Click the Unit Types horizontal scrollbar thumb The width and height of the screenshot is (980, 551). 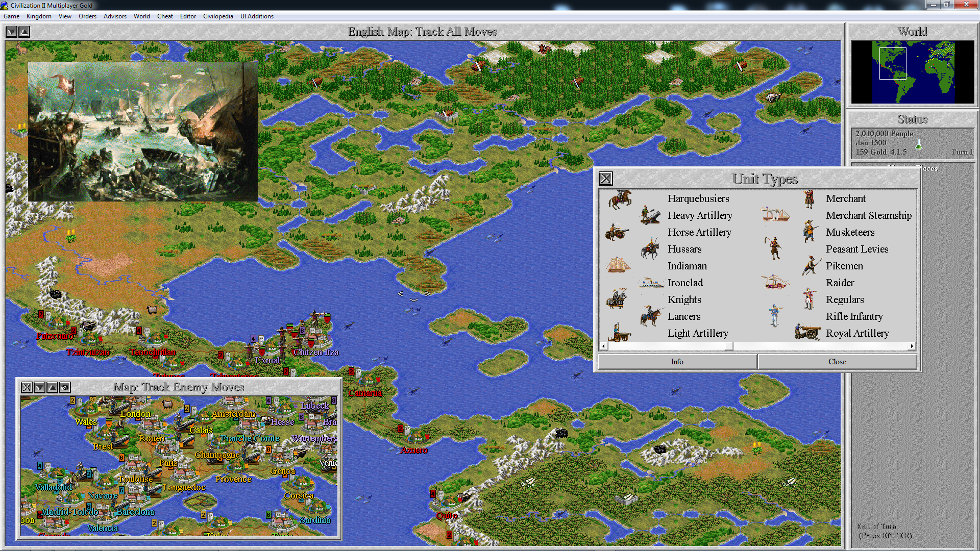pyautogui.click(x=729, y=346)
